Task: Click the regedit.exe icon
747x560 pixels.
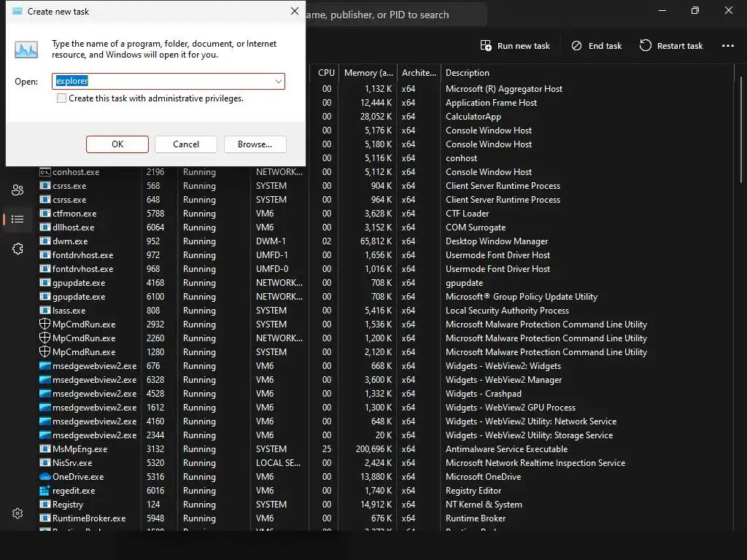Action: pyautogui.click(x=44, y=491)
